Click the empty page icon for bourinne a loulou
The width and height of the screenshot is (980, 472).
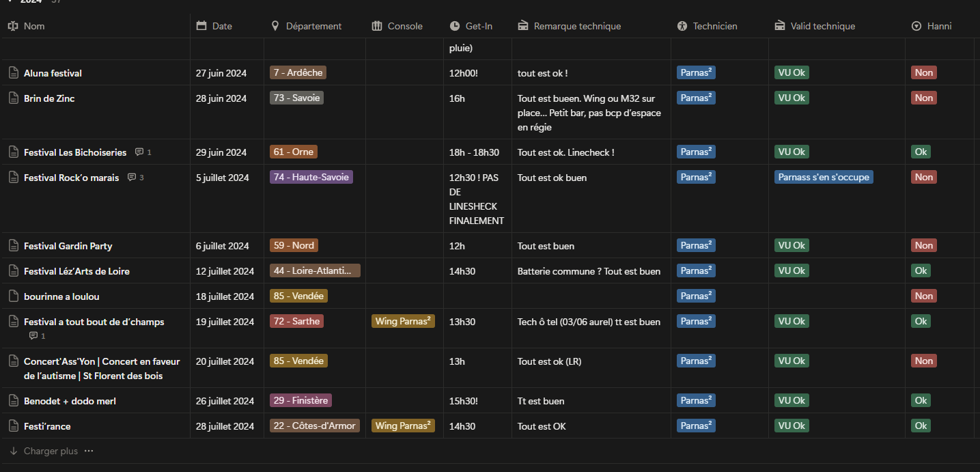point(13,296)
